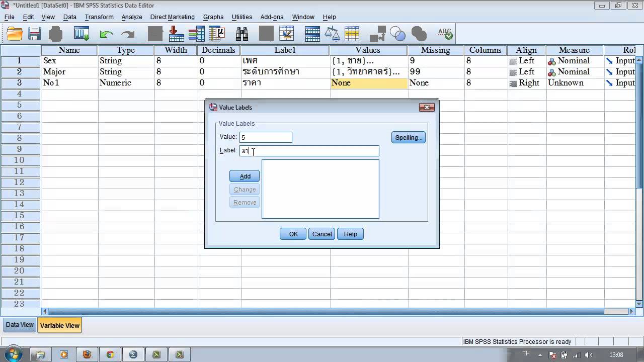Cancel the Value Labels dialog
This screenshot has width=644, height=362.
pos(322,234)
